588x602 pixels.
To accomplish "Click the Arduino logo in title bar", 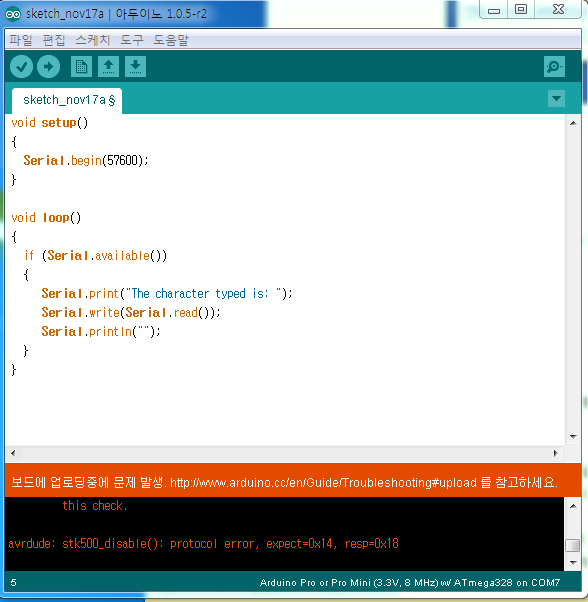I will pyautogui.click(x=13, y=14).
